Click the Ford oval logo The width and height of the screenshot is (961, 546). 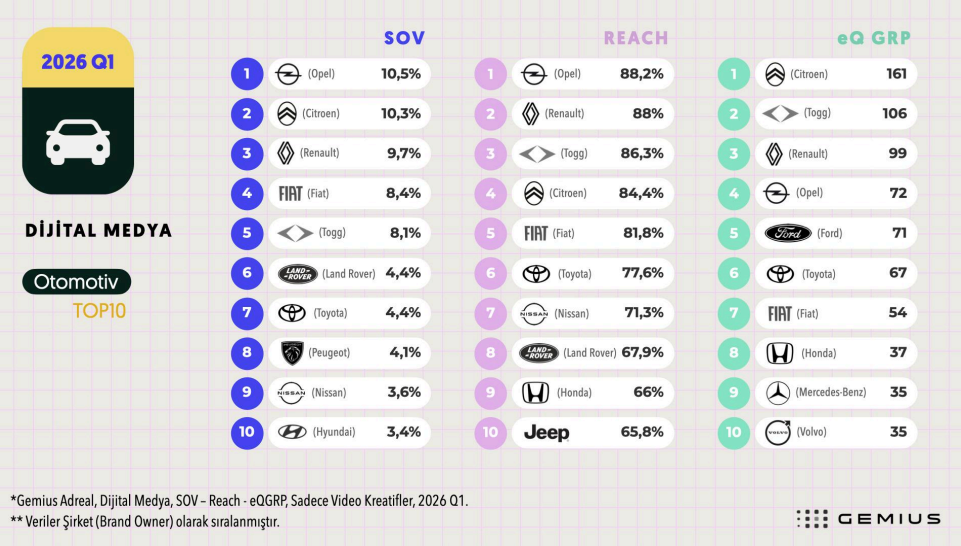point(788,233)
